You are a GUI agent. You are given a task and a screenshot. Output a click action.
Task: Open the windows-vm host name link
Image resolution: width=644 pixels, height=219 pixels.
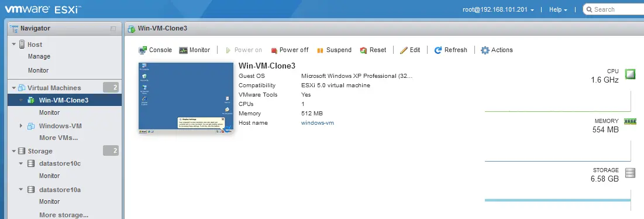tap(318, 123)
